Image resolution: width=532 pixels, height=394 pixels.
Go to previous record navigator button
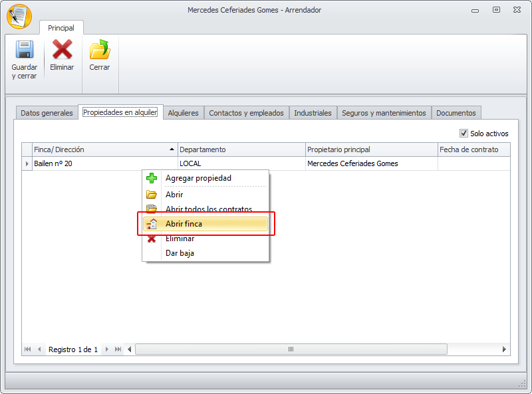click(x=39, y=349)
